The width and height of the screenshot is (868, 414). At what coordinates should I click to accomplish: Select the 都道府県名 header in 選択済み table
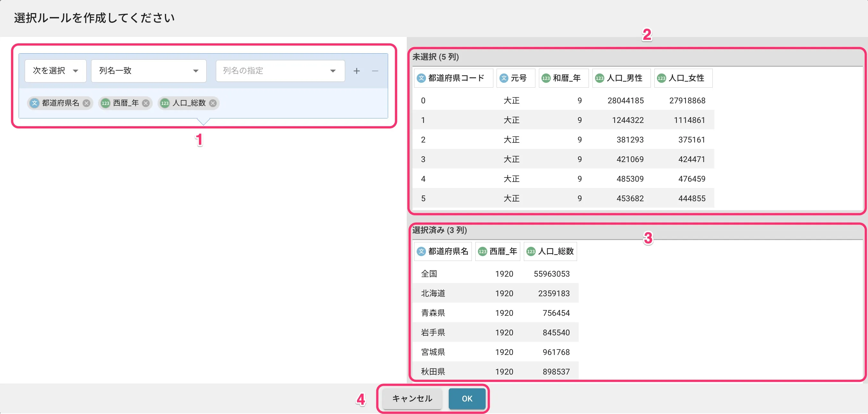click(443, 252)
